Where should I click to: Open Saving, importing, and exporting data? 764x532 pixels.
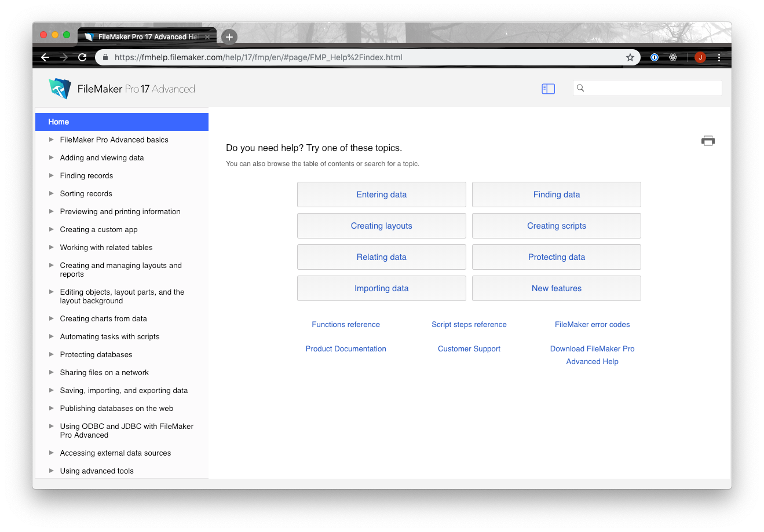click(124, 390)
